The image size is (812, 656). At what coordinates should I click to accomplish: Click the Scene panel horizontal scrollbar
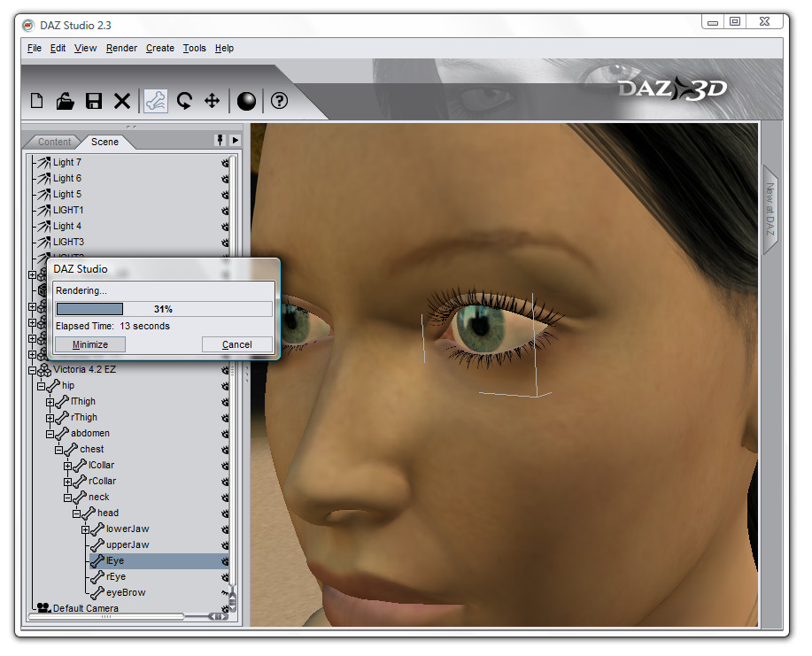point(129,617)
